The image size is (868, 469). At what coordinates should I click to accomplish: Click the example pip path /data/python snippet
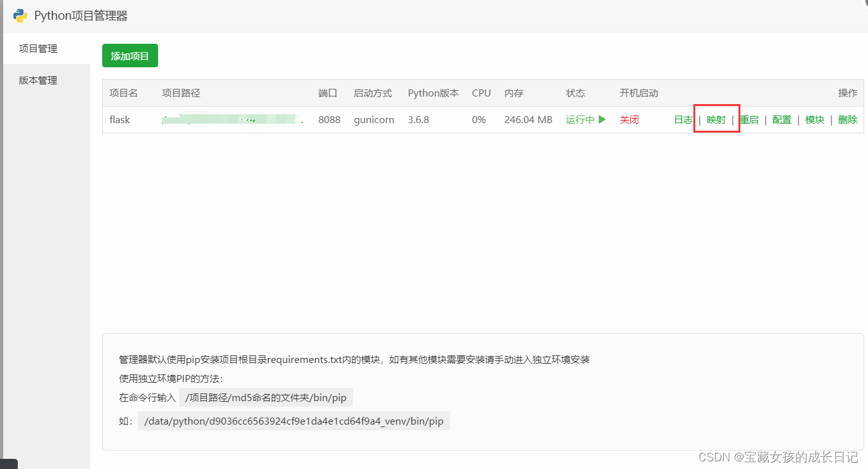(x=293, y=421)
